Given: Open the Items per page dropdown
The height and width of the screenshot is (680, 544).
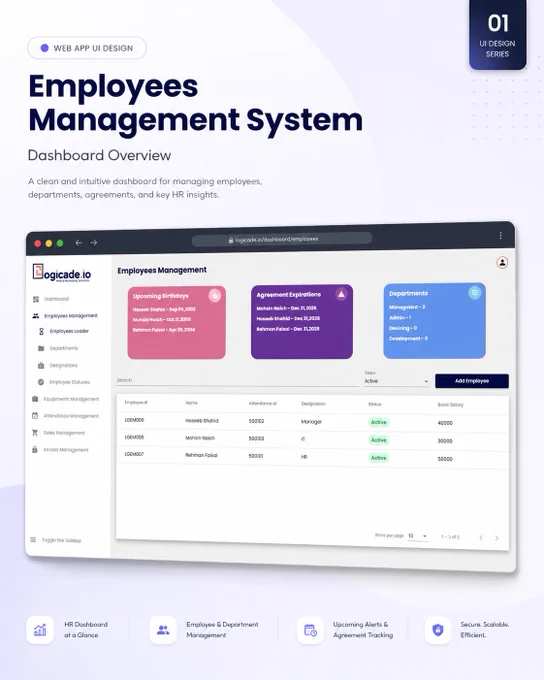Looking at the screenshot, I should click(418, 536).
